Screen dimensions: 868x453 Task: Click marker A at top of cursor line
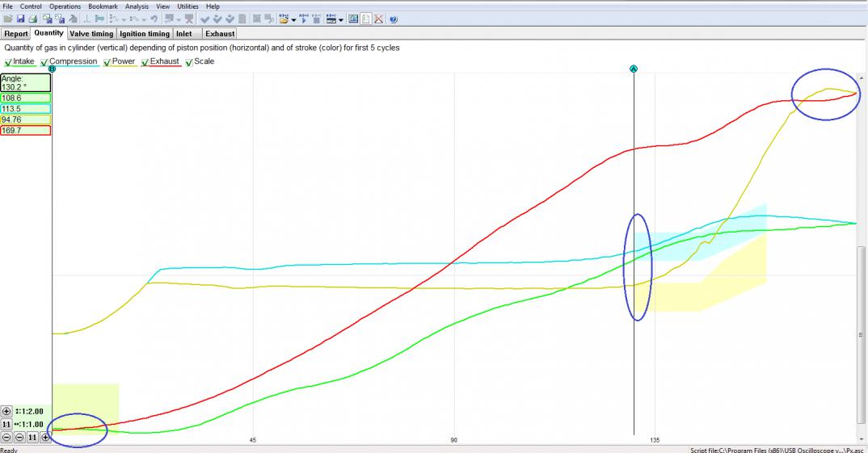pyautogui.click(x=634, y=69)
